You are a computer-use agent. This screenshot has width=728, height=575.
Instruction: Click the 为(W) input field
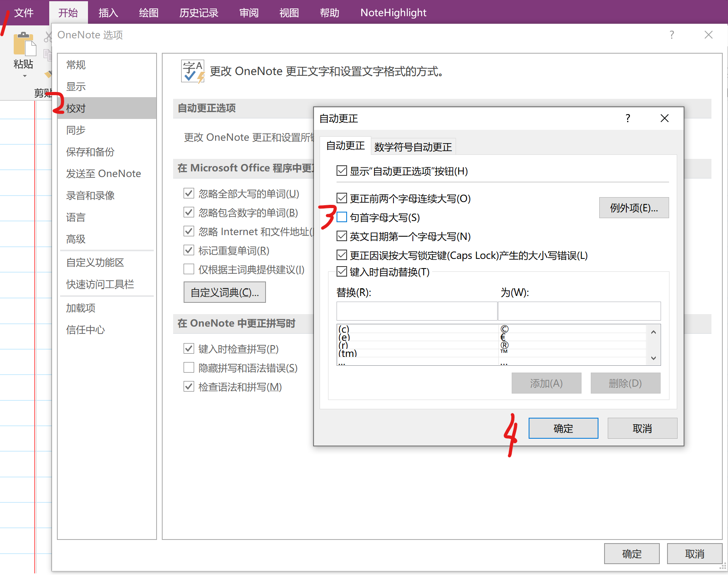coord(579,311)
